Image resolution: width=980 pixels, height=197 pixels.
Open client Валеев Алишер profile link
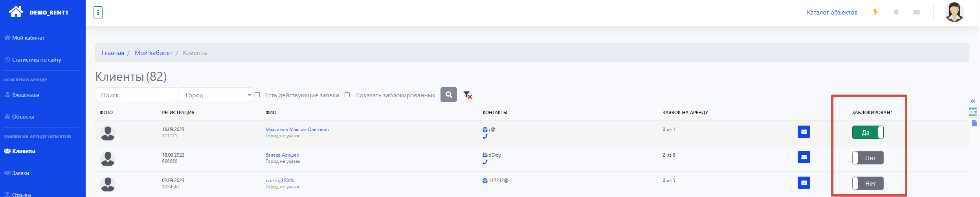point(282,155)
